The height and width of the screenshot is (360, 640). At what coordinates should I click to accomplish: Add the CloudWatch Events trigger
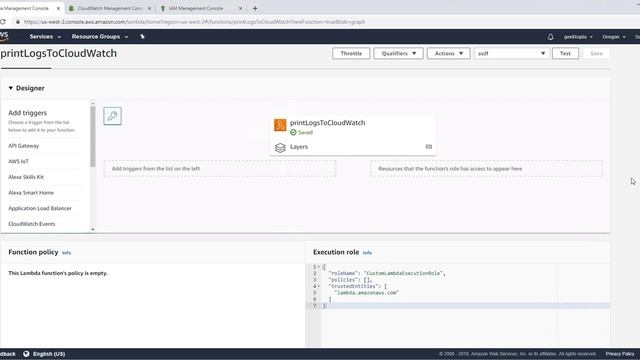32,224
